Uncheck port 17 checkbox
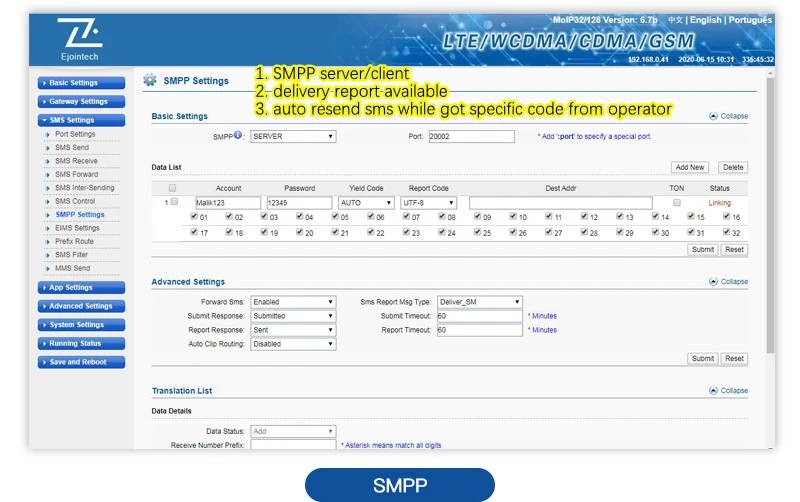The image size is (800, 502). click(x=194, y=232)
